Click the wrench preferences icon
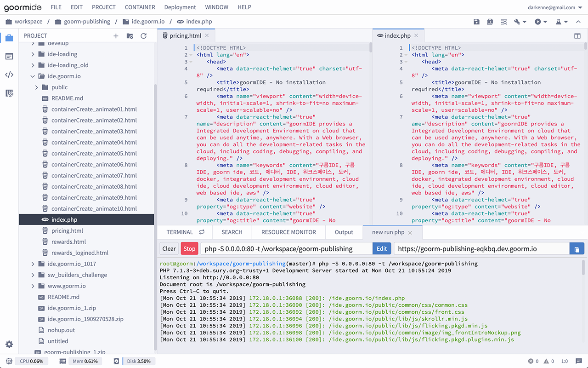 [516, 22]
